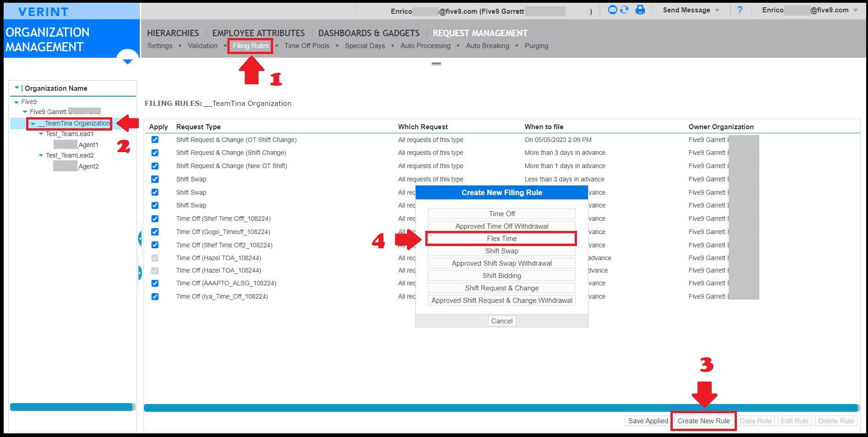
Task: Go to the Validation submenu
Action: (x=203, y=46)
